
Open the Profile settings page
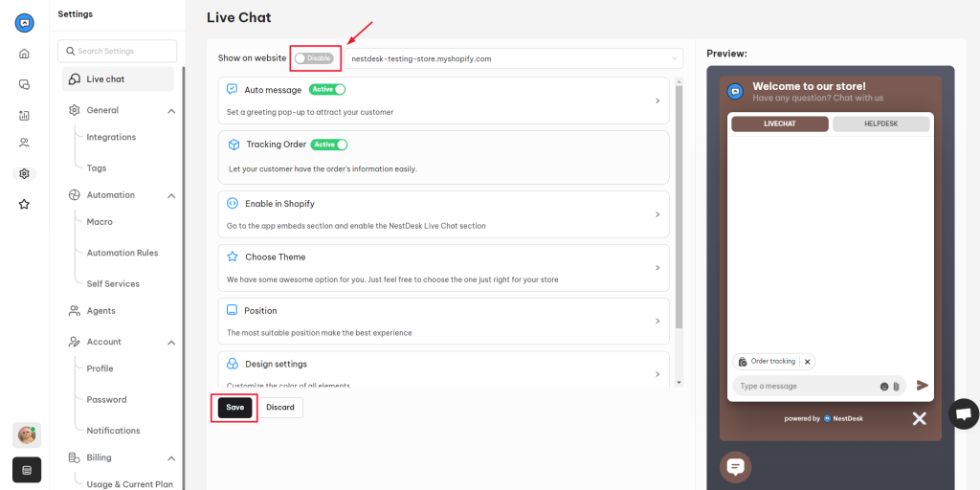(x=100, y=368)
